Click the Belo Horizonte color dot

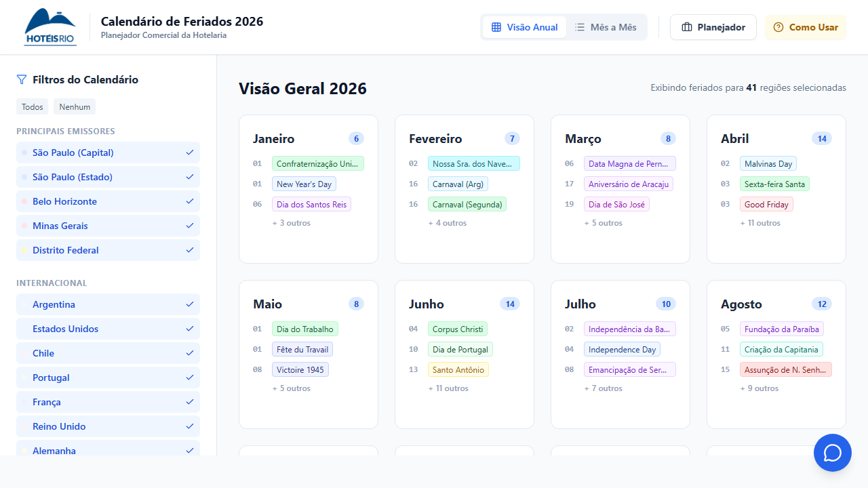(x=24, y=201)
